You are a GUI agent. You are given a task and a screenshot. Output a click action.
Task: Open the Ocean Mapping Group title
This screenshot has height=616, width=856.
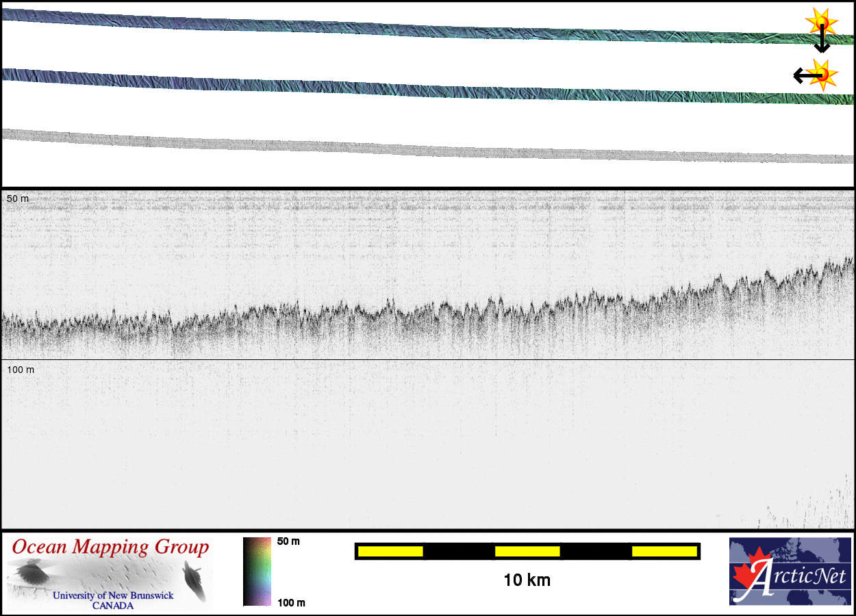pyautogui.click(x=110, y=547)
